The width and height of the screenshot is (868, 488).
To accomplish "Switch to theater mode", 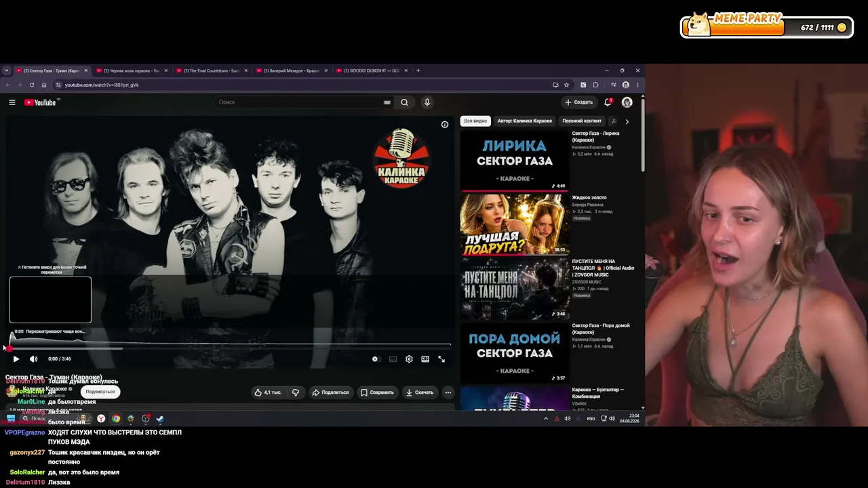I will click(425, 359).
